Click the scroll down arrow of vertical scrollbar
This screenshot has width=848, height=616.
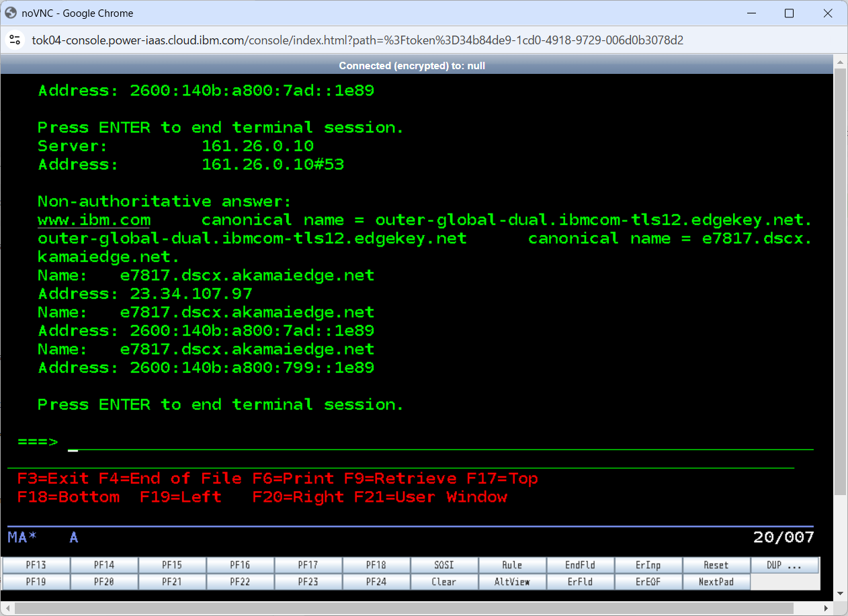pos(840,594)
